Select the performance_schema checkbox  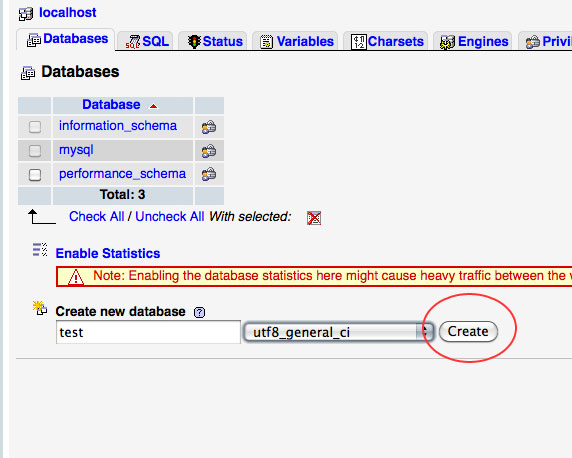(x=35, y=175)
